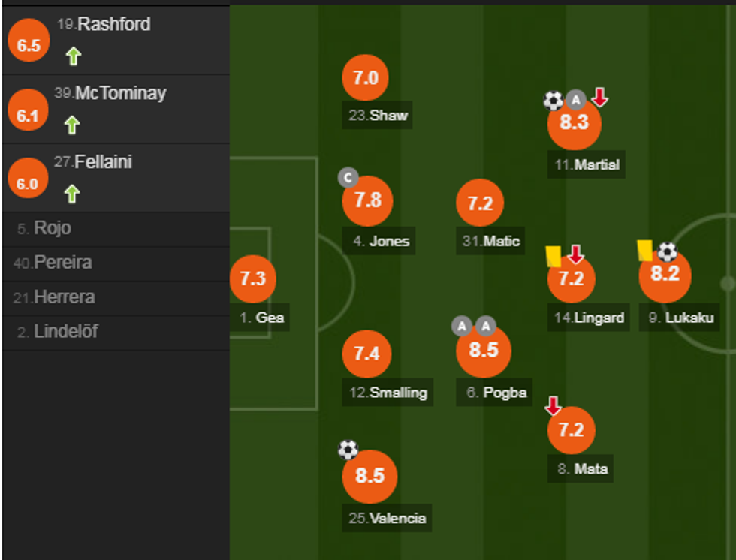736x560 pixels.
Task: Click the Matic player name label
Action: [x=501, y=242]
